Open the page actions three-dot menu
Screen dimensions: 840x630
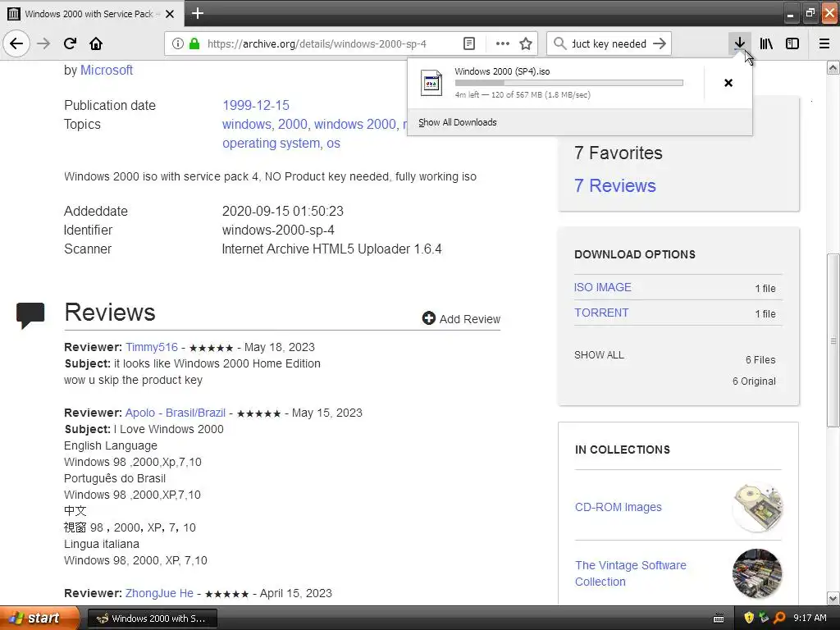pyautogui.click(x=503, y=43)
